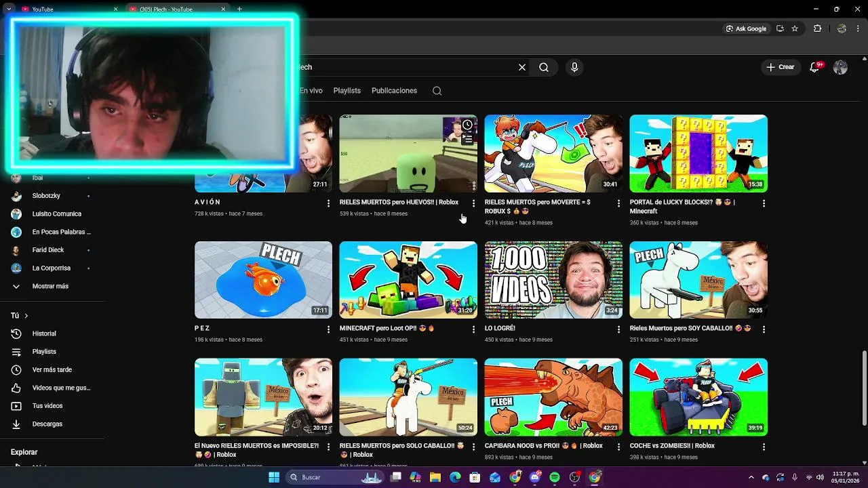Open options menu for A V I Ó N video

pyautogui.click(x=328, y=203)
